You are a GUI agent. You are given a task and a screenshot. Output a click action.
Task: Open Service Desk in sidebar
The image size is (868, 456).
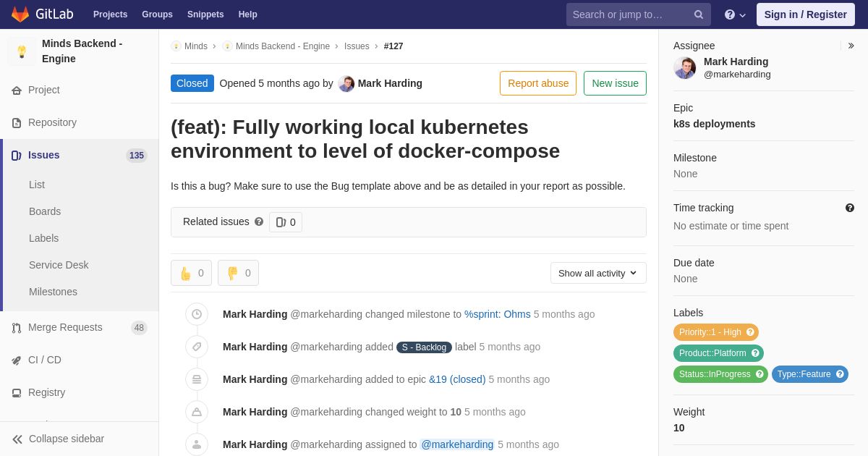point(59,265)
